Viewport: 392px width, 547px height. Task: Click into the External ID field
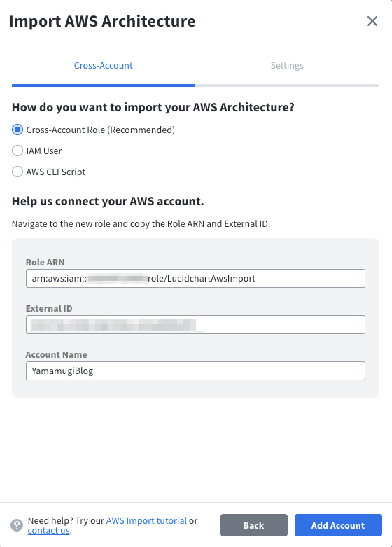pos(195,324)
